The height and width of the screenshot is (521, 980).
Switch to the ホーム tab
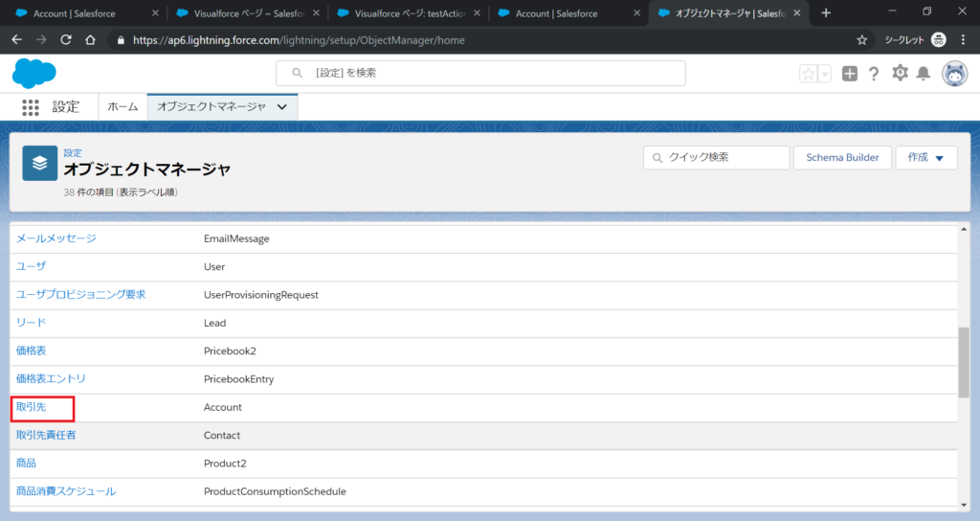coord(122,107)
